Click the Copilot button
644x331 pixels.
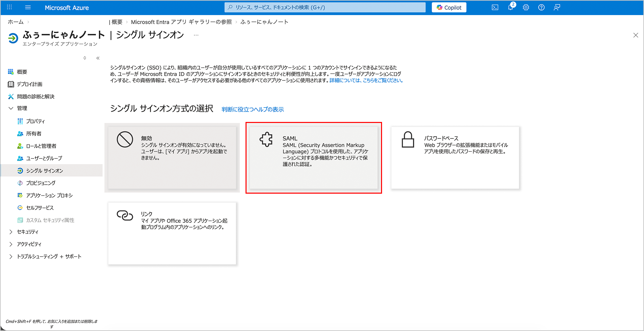pyautogui.click(x=449, y=7)
